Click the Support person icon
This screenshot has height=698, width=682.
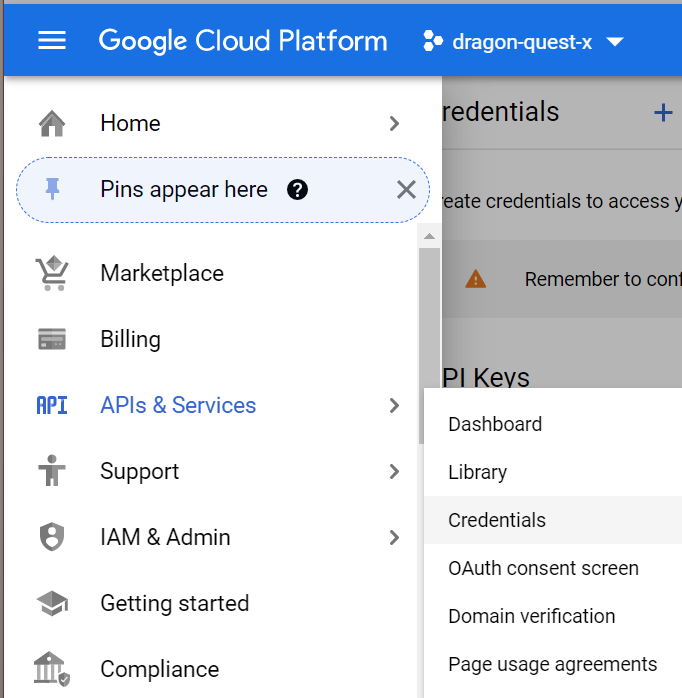click(x=52, y=471)
